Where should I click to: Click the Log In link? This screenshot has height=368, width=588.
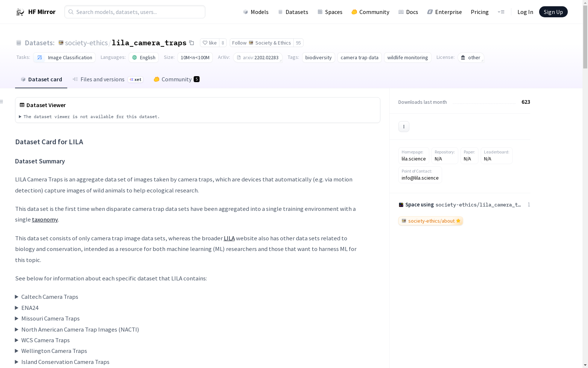525,12
